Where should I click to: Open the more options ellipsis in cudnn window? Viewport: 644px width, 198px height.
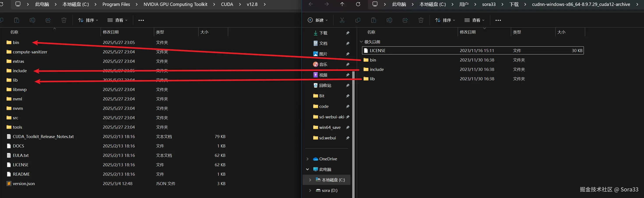pos(498,20)
